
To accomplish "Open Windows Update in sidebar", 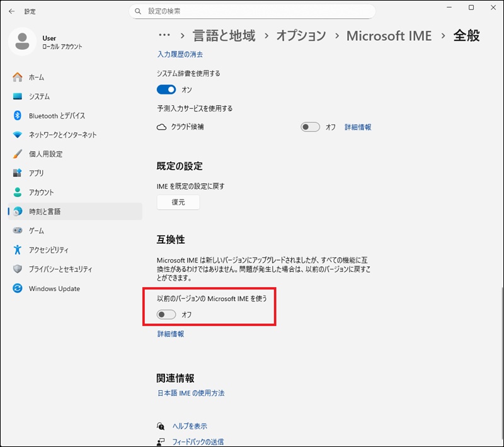I will click(54, 288).
